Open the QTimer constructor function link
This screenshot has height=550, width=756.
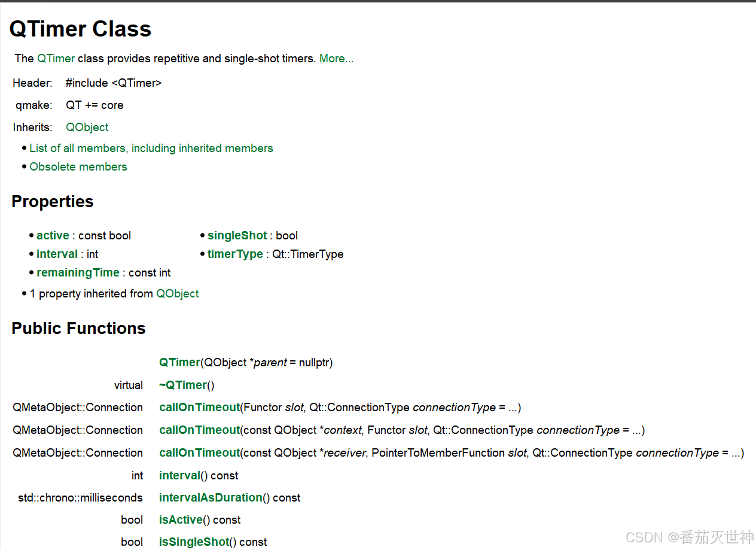click(x=179, y=363)
